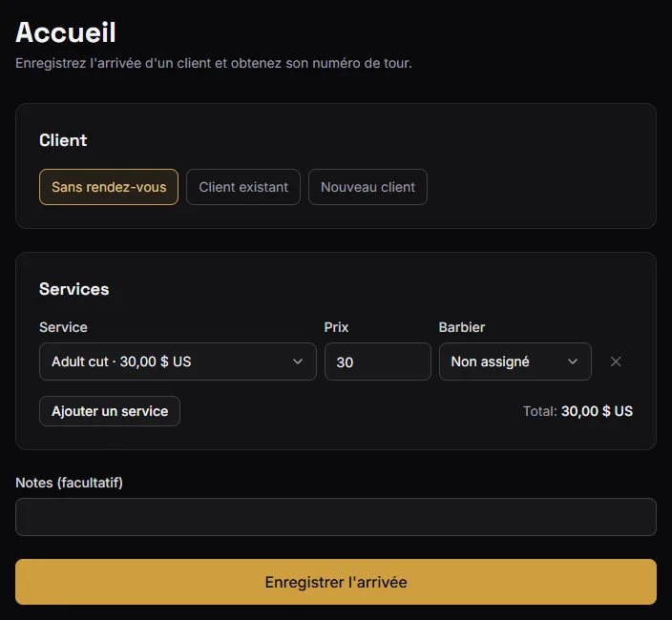Switch to the Nouveau client option
The height and width of the screenshot is (620, 672).
tap(367, 187)
